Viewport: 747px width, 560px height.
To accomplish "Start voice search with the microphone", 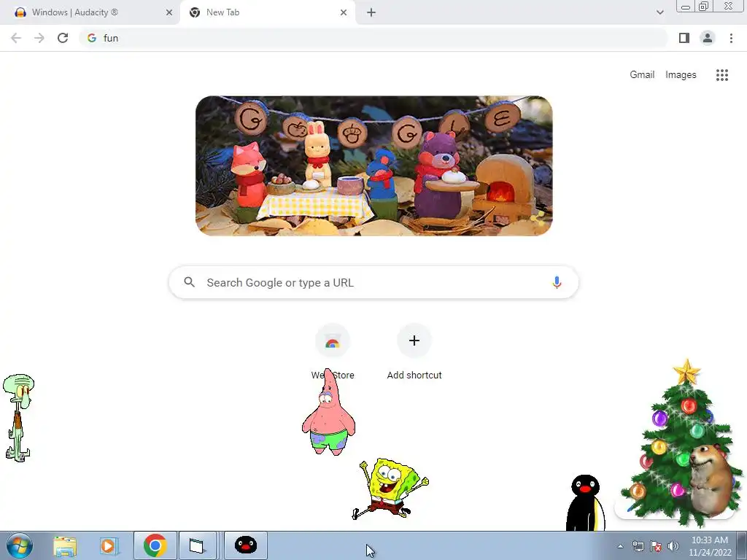I will pos(557,282).
